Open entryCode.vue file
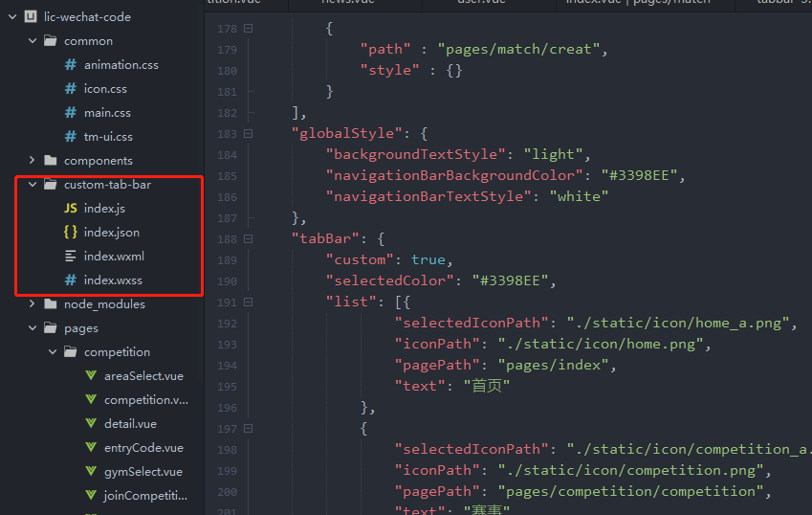Viewport: 812px width, 515px height. click(144, 447)
